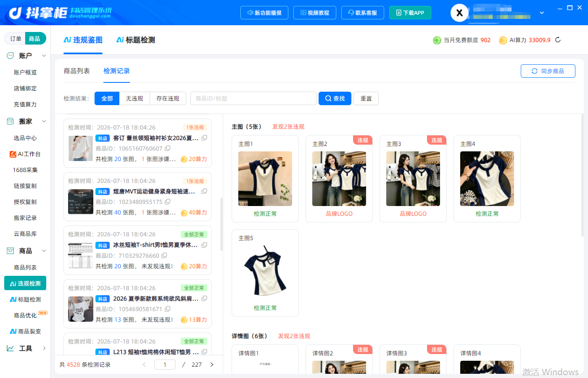Collapse the 账户 sidebar group
Viewport: 588px width, 378px height.
click(x=44, y=56)
